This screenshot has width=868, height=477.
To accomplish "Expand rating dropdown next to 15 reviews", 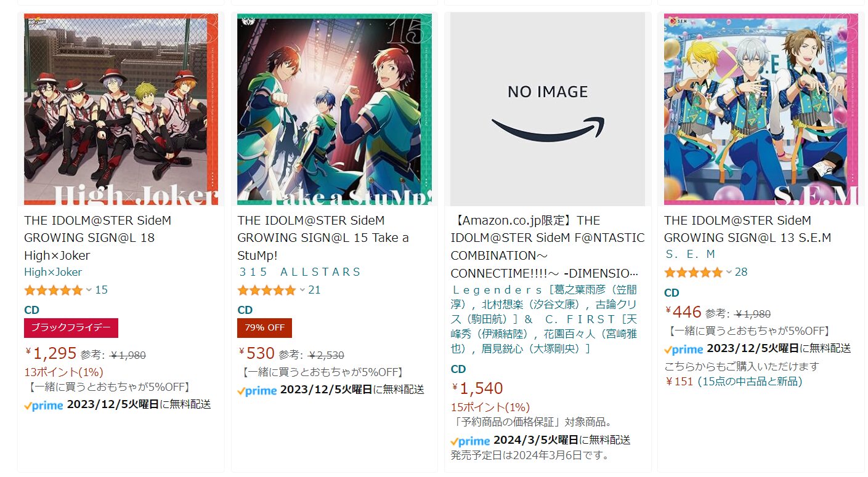I will [x=89, y=290].
